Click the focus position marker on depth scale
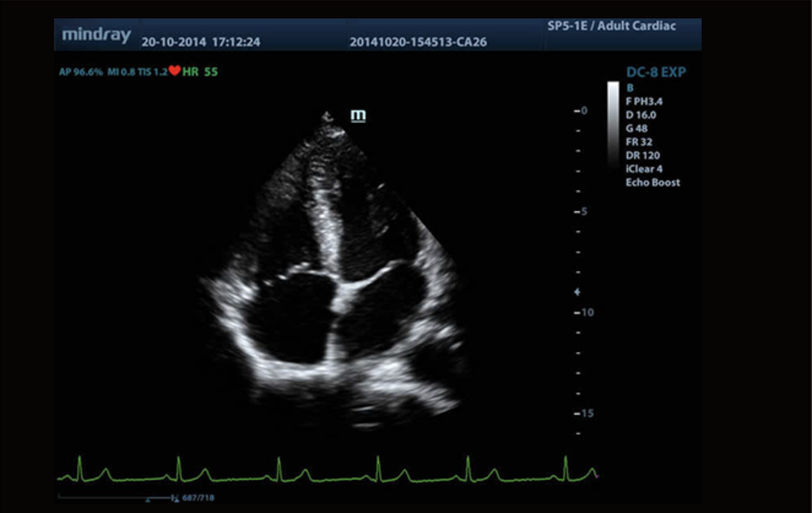The image size is (812, 513). (576, 293)
